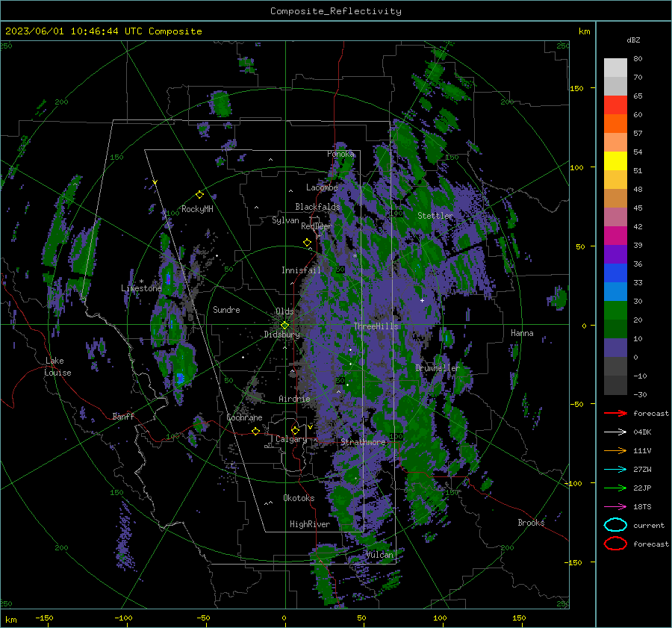Screen dimensions: 672x628
Task: Click the orange 111V arrow icon
Action: [615, 450]
